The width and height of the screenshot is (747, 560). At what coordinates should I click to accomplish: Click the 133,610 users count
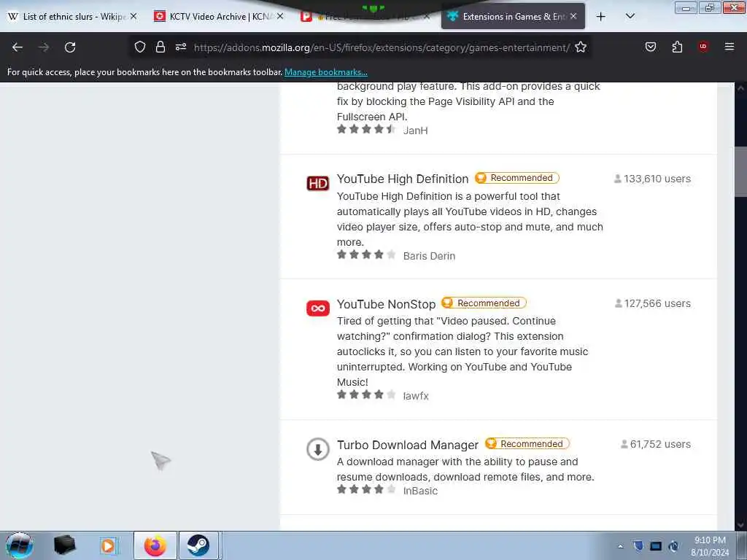click(652, 179)
